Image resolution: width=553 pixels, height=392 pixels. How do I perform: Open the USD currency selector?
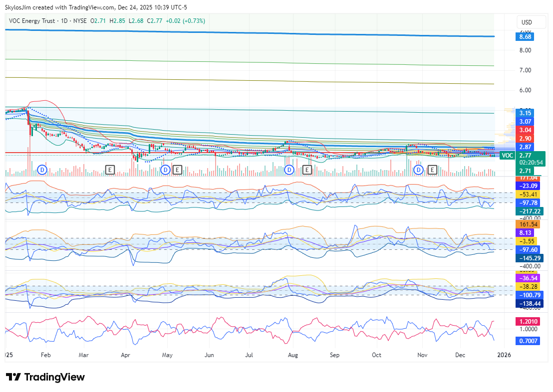click(x=527, y=22)
